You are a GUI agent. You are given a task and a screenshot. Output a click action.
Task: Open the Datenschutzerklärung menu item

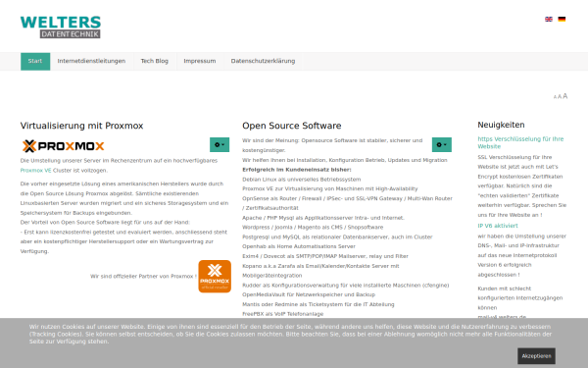(263, 61)
